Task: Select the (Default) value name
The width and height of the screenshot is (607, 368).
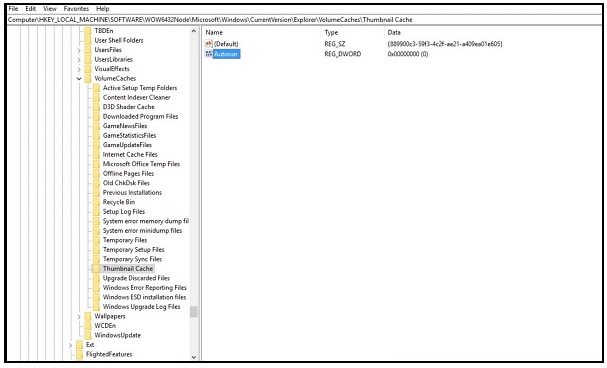Action: 226,44
